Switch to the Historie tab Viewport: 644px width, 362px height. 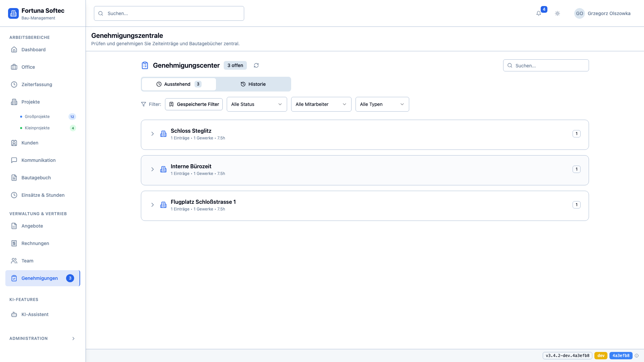[253, 84]
